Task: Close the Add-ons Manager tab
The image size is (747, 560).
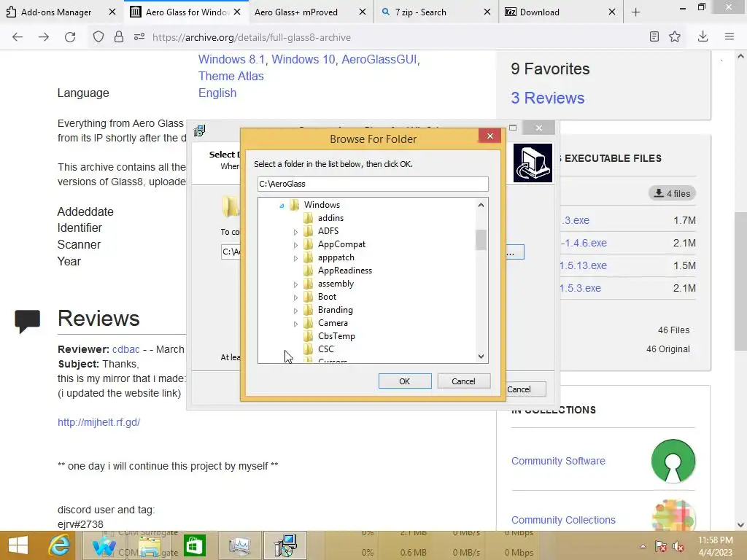Action: (112, 12)
